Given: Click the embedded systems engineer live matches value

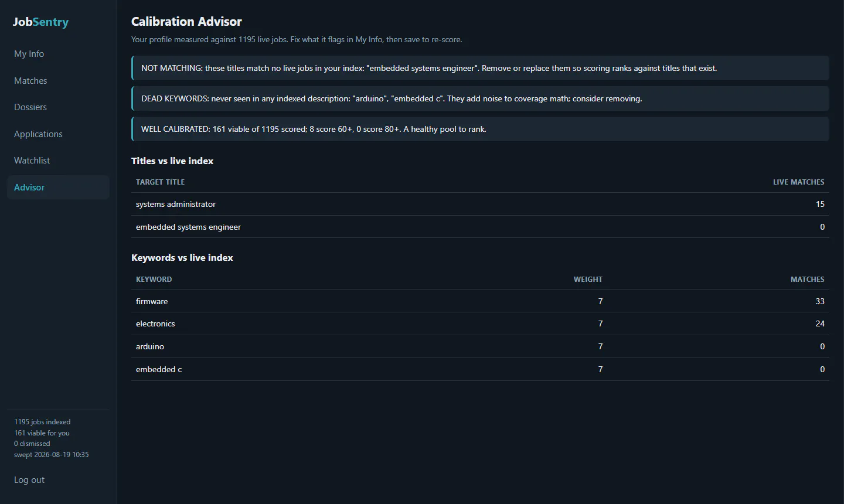Looking at the screenshot, I should (x=822, y=227).
